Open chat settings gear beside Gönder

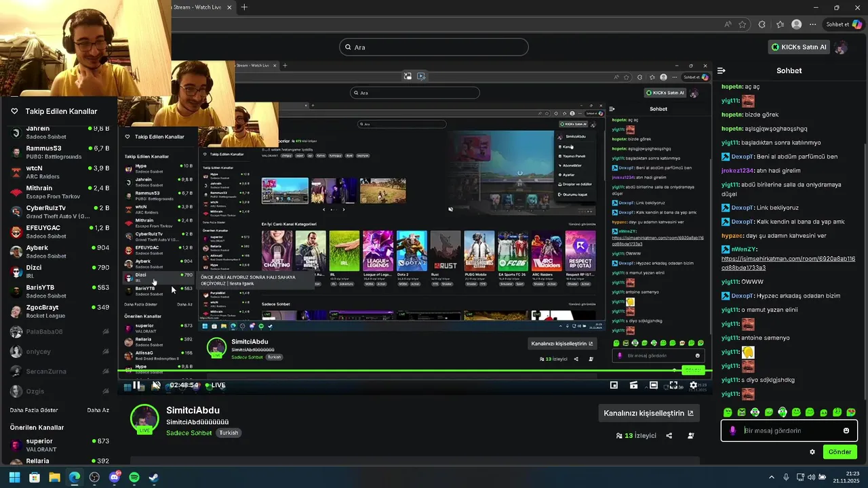click(812, 452)
